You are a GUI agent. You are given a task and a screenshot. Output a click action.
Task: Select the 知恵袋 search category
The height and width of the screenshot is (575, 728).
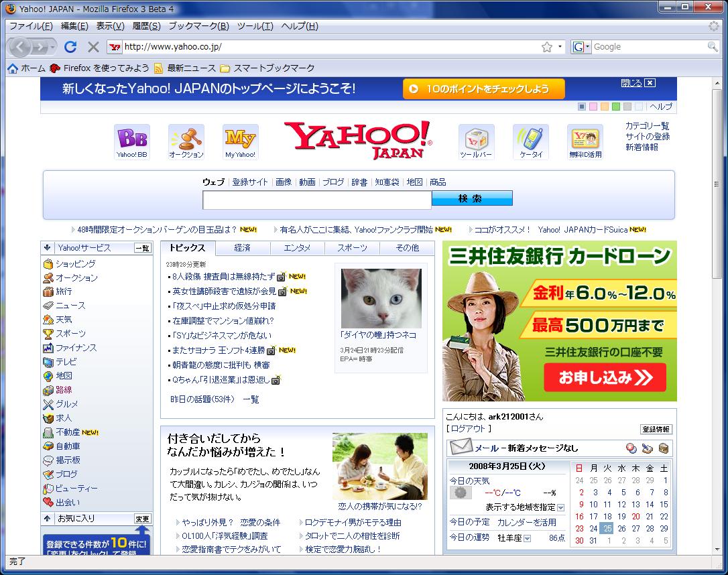[387, 182]
